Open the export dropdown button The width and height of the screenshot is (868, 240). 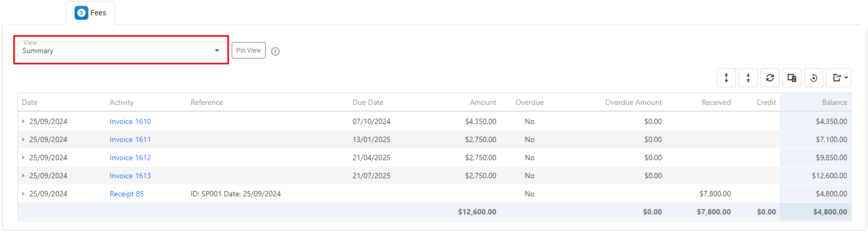click(839, 78)
